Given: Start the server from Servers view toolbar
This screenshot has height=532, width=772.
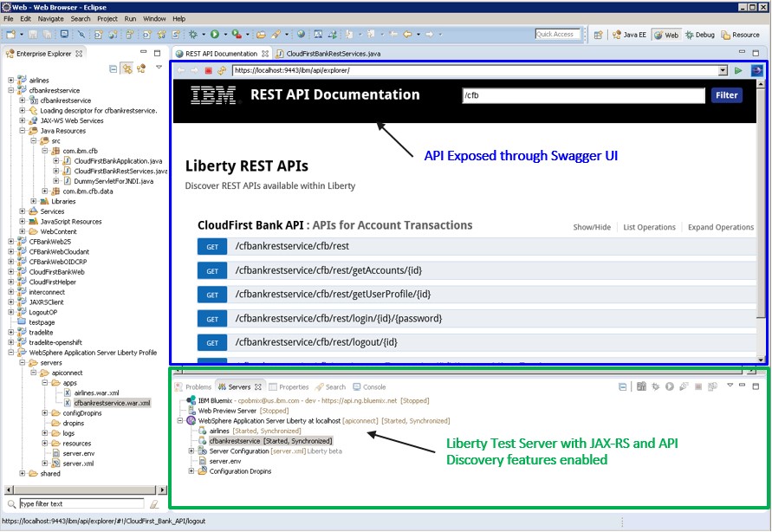Looking at the screenshot, I should [x=669, y=389].
